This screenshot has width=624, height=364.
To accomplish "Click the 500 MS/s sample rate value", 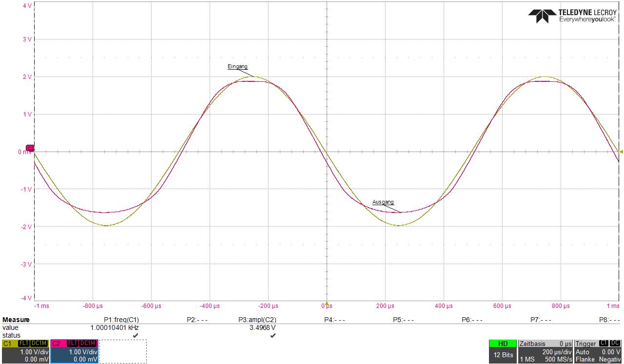I will click(x=558, y=359).
